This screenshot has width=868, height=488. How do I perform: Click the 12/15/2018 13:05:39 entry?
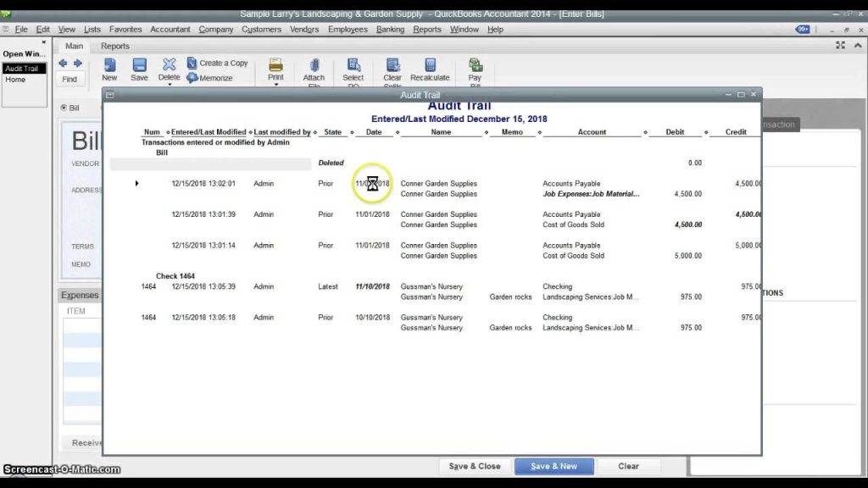click(x=203, y=286)
